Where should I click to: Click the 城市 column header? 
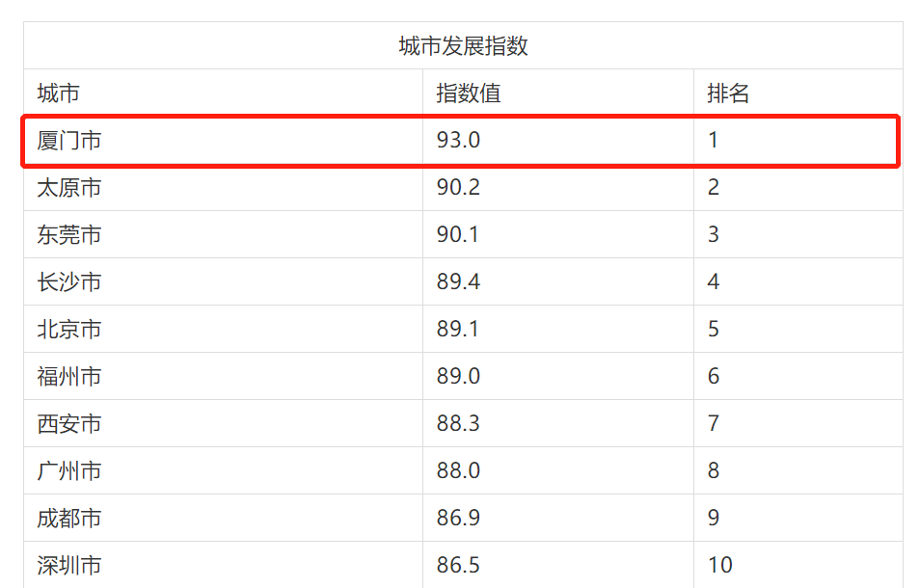pyautogui.click(x=59, y=94)
